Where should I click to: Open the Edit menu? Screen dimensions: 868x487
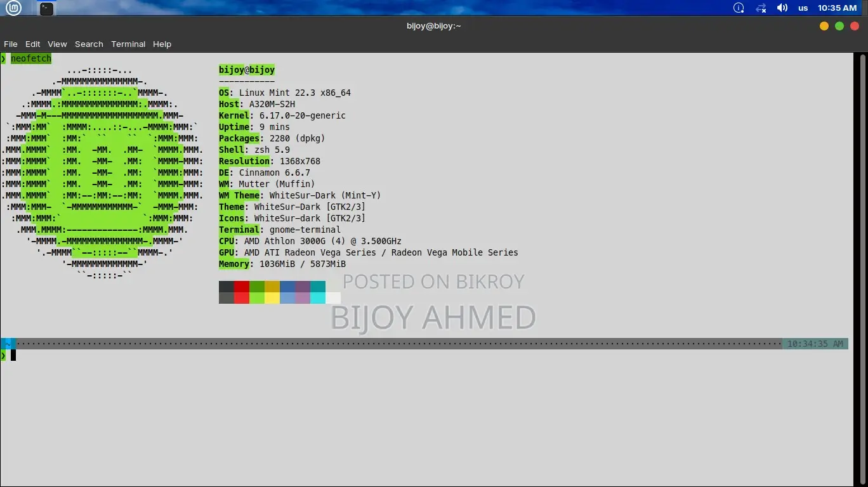(x=33, y=44)
